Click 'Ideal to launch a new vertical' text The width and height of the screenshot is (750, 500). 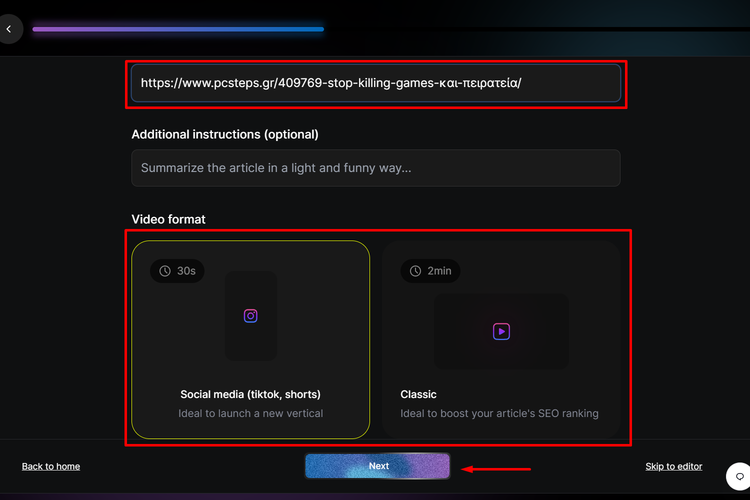(x=251, y=413)
